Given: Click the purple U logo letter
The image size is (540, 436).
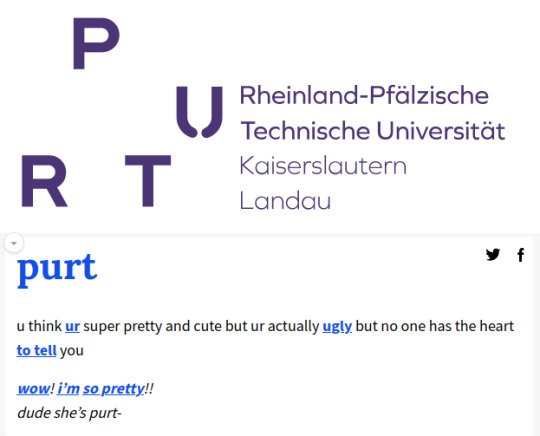Looking at the screenshot, I should pyautogui.click(x=199, y=112).
